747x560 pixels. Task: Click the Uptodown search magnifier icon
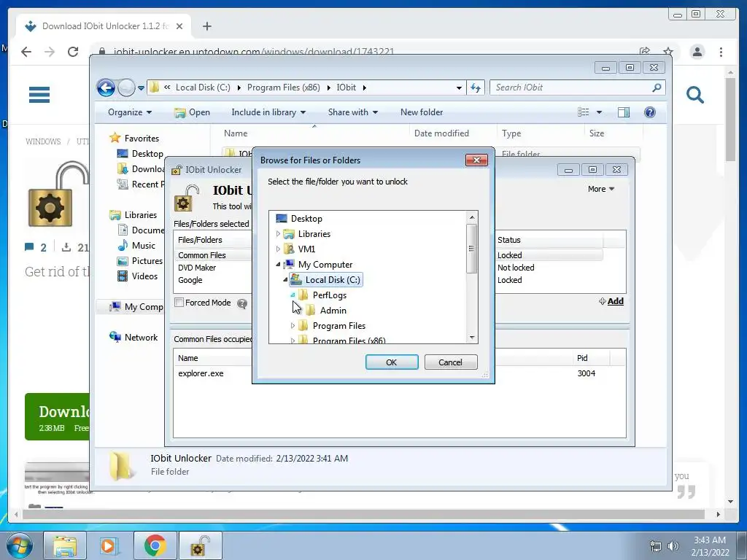click(x=695, y=94)
